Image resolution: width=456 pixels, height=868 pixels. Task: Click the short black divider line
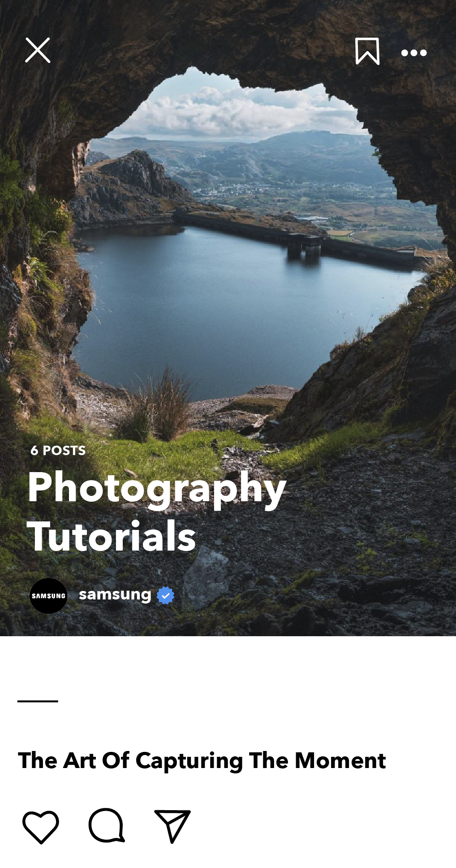point(38,701)
